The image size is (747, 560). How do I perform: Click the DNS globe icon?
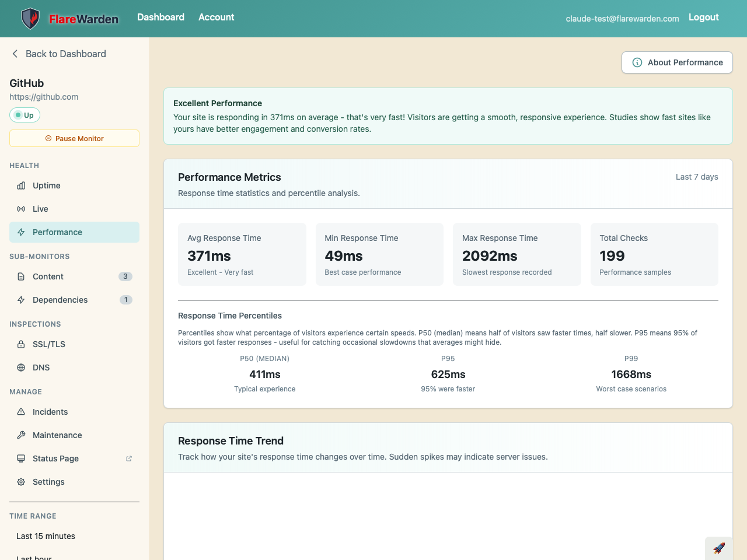coord(21,367)
